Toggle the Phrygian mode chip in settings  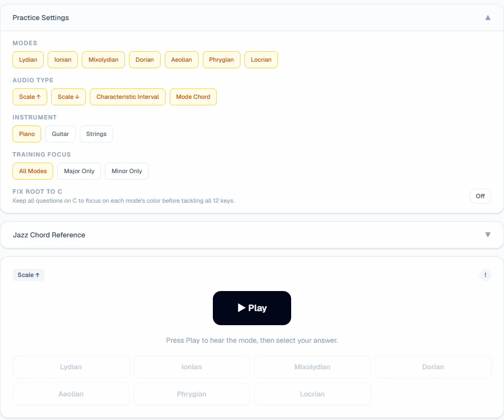pyautogui.click(x=221, y=60)
